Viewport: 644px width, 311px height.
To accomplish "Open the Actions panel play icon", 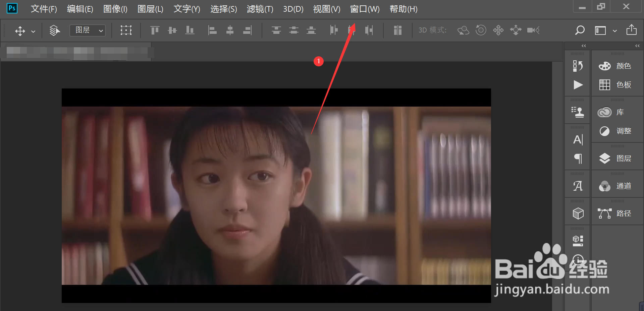I will pyautogui.click(x=578, y=85).
